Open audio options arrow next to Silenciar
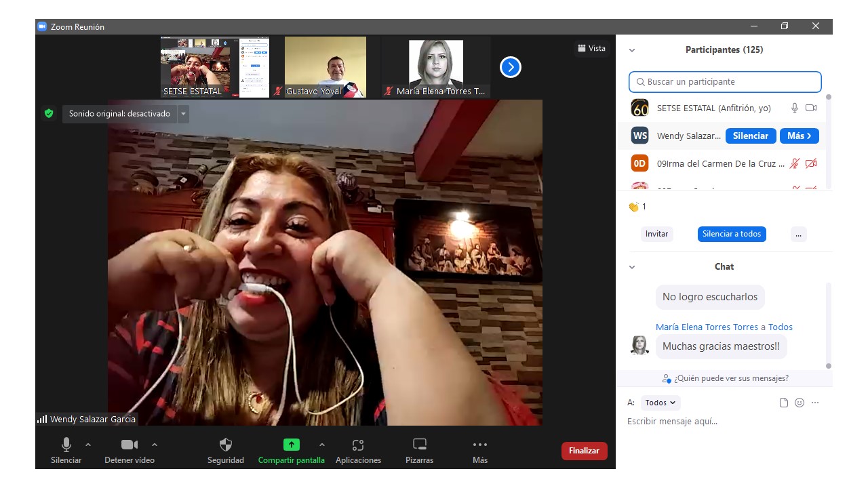 tap(88, 445)
